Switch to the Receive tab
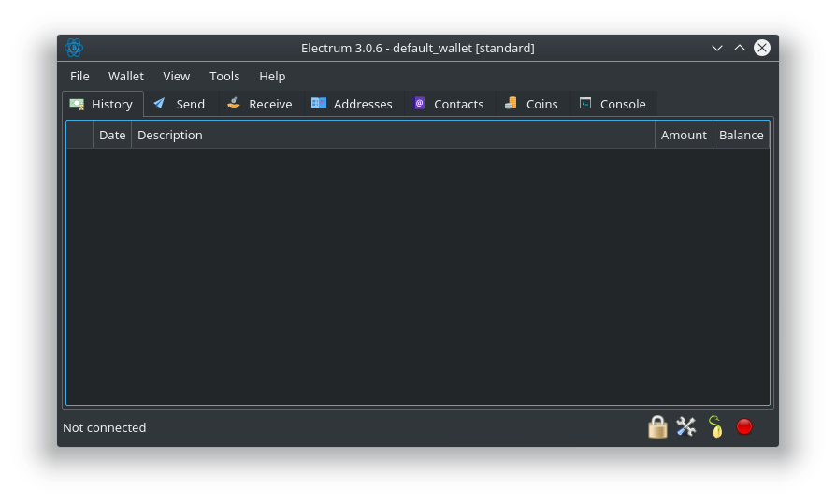The image size is (836, 504). click(x=260, y=104)
